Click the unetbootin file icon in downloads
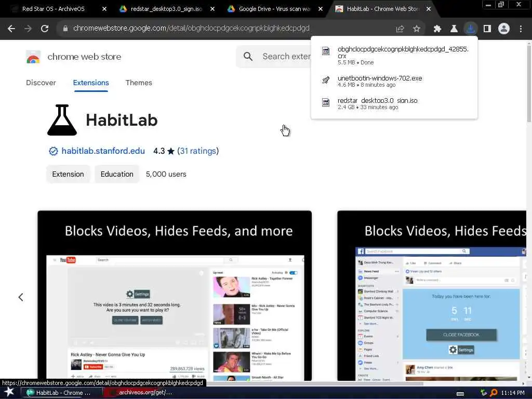Viewport: 532px width, 399px height. tap(326, 80)
